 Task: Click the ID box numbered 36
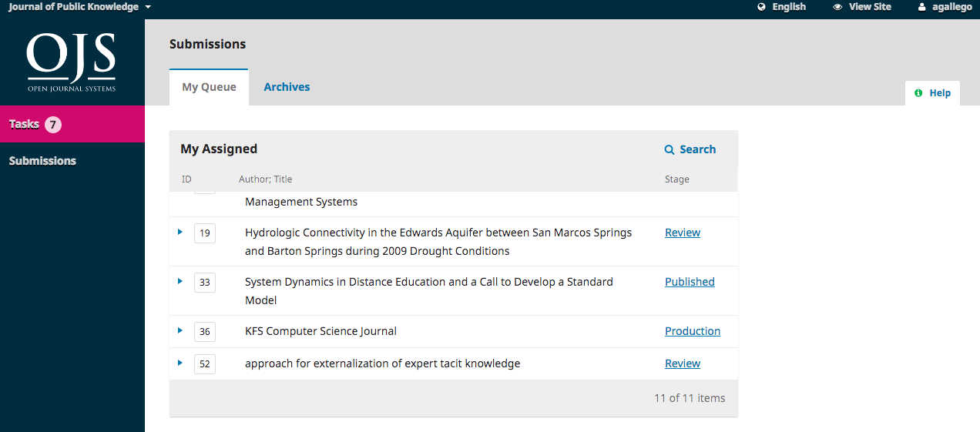pyautogui.click(x=205, y=332)
